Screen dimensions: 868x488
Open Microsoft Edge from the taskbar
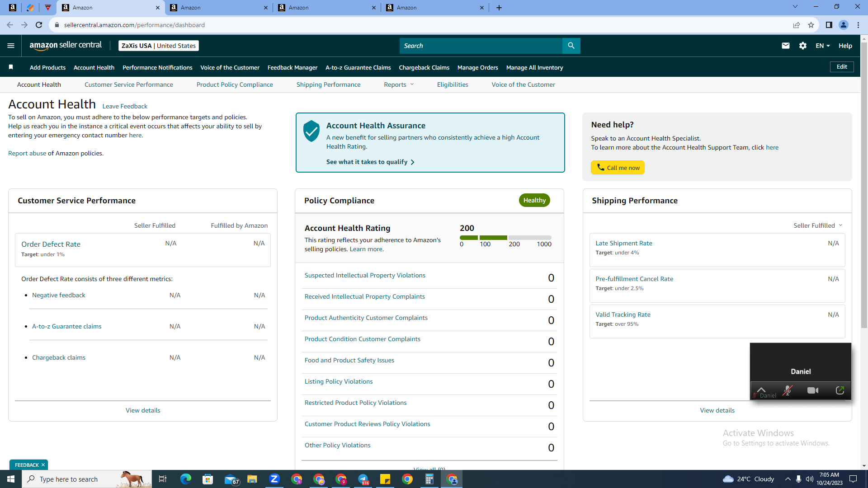point(186,479)
